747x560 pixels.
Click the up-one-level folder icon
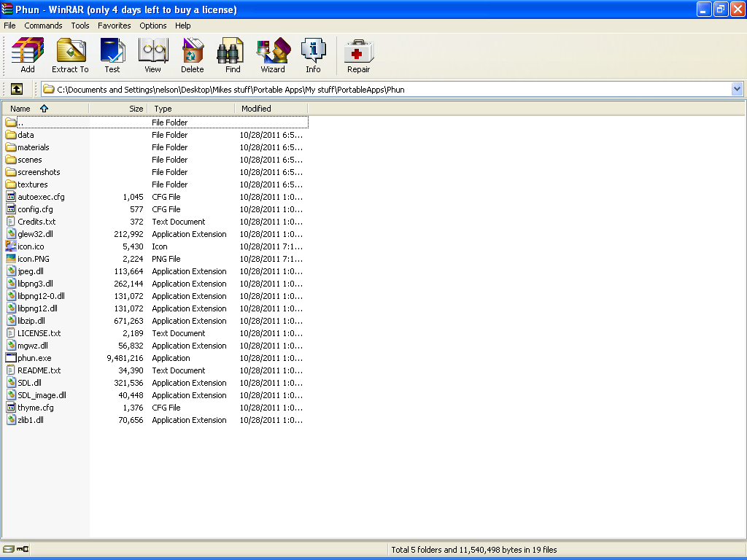click(16, 88)
